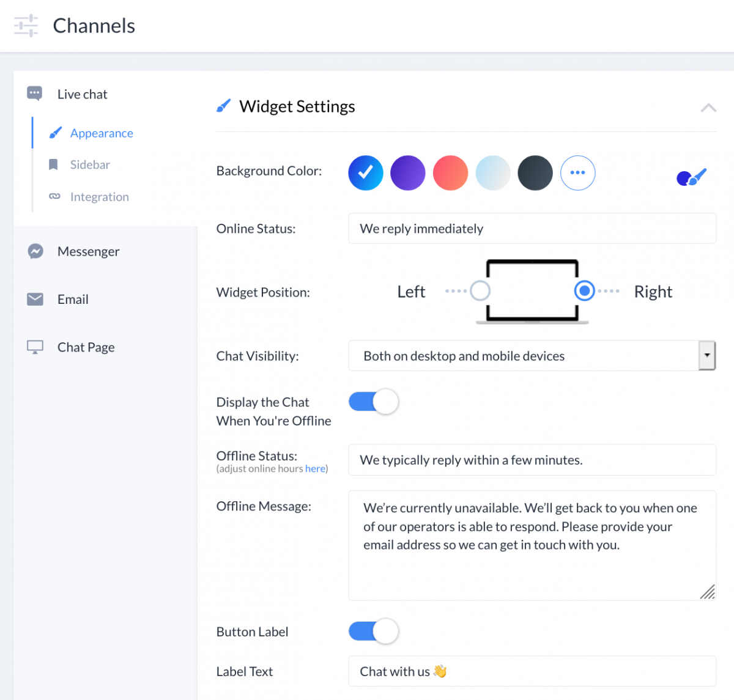Viewport: 734px width, 700px height.
Task: Set widget position to Right
Action: click(585, 291)
